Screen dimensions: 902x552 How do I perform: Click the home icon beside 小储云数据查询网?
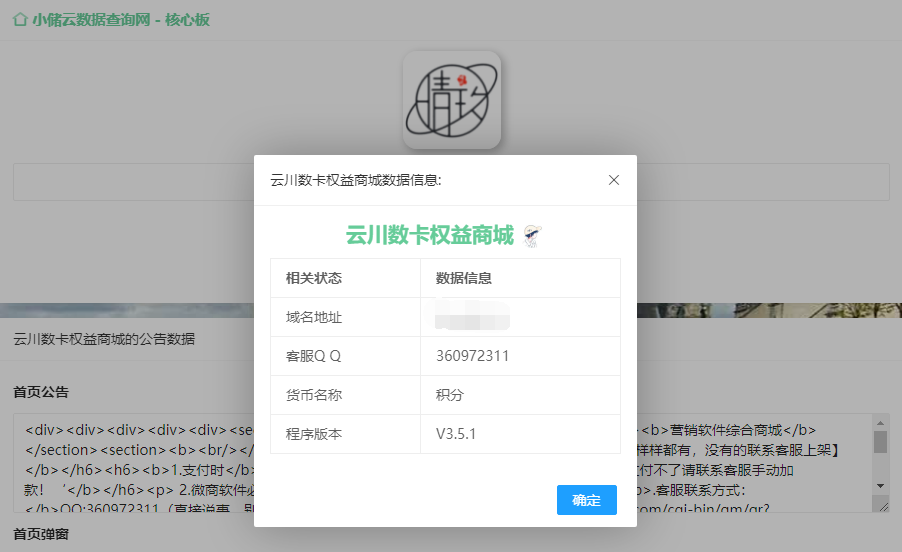(20, 20)
